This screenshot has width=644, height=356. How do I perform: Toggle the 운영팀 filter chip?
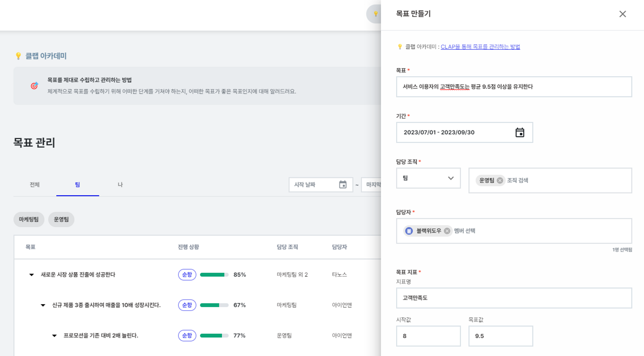61,220
